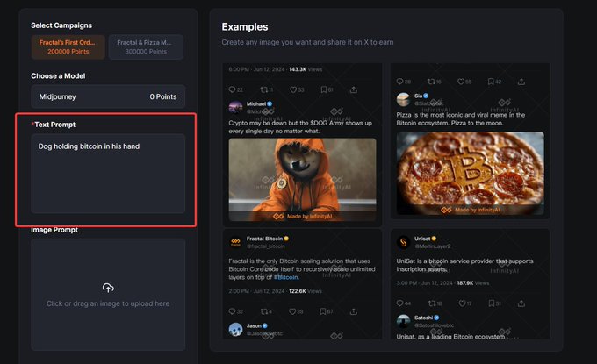
Task: Click reply icon with 32 comments
Action: tap(232, 311)
